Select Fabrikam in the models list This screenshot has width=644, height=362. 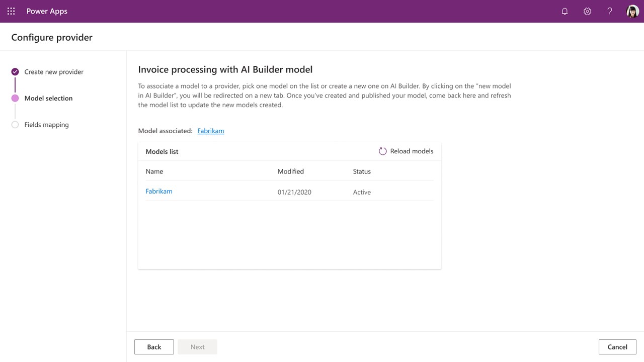click(x=159, y=192)
